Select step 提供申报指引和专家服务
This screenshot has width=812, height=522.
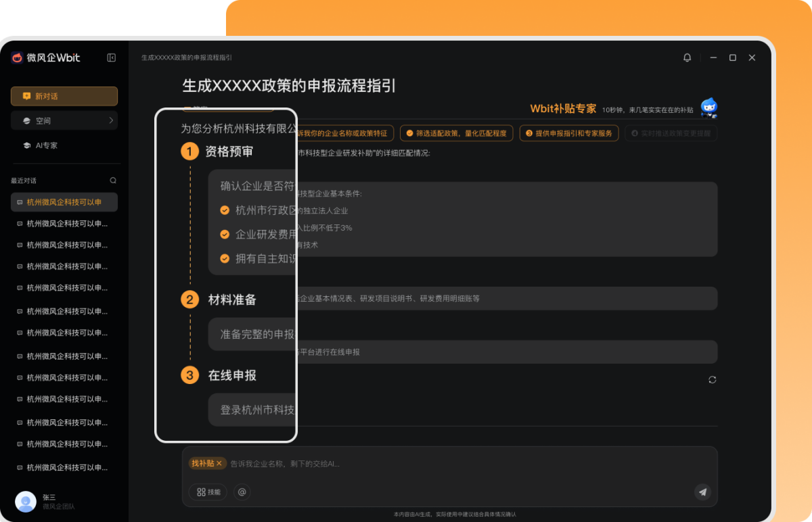pyautogui.click(x=569, y=133)
